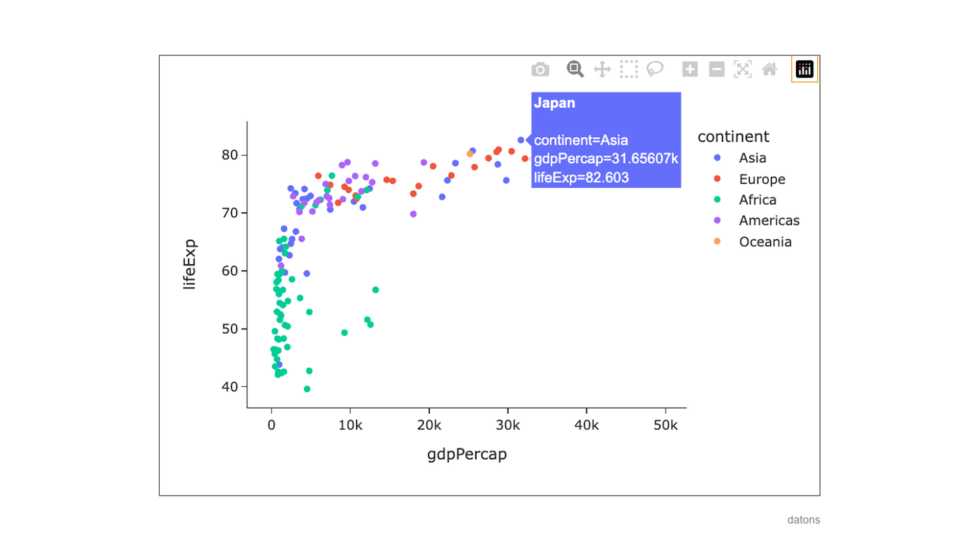This screenshot has height=551, width=980.
Task: Click the datons link below the chart
Action: [x=803, y=519]
